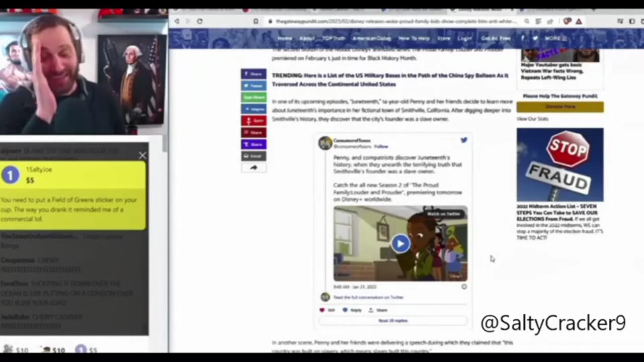Screen dimensions: 644x362
Task: Open the About nav item
Action: (307, 38)
